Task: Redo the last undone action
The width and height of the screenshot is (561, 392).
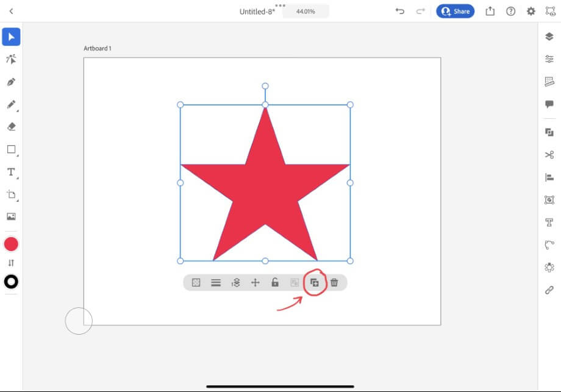Action: [420, 12]
